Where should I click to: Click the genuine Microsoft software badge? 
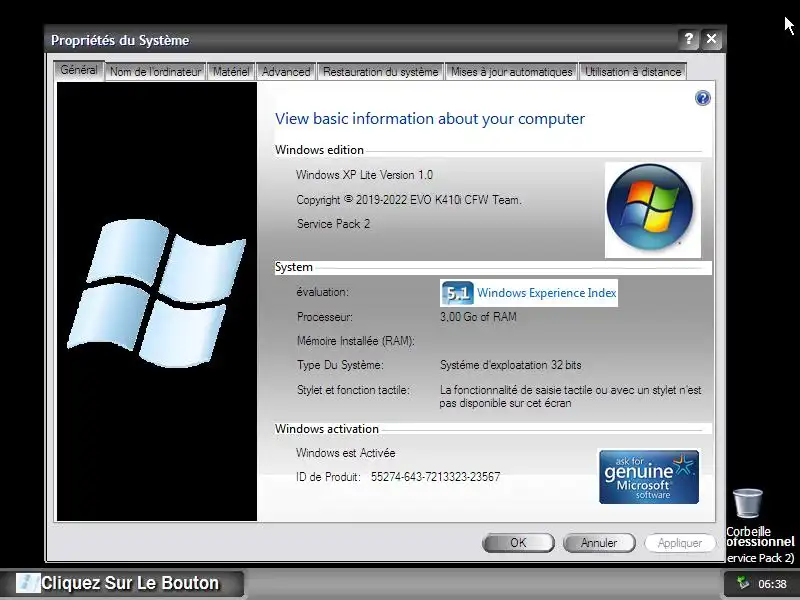pos(648,477)
